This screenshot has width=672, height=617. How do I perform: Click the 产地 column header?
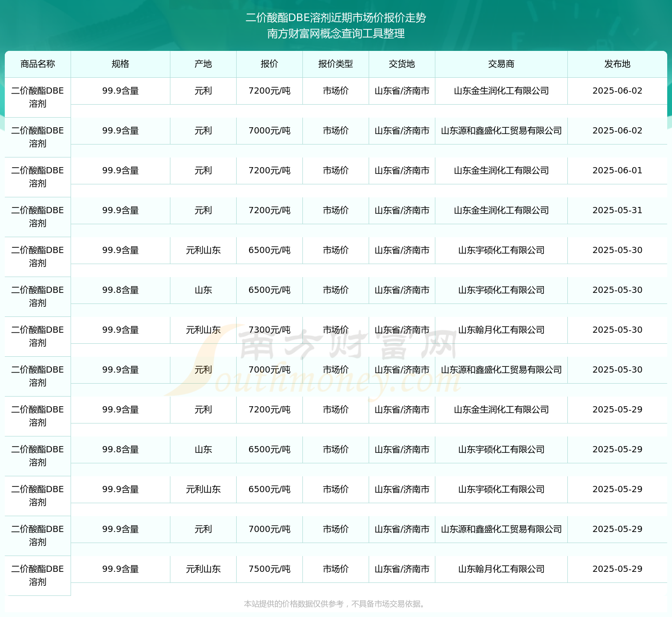(x=203, y=64)
